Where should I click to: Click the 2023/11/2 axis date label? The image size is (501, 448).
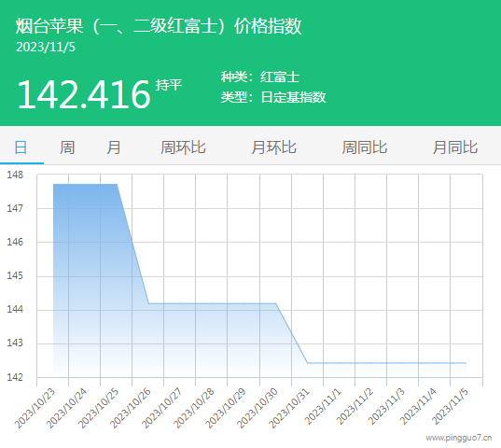pyautogui.click(x=355, y=406)
